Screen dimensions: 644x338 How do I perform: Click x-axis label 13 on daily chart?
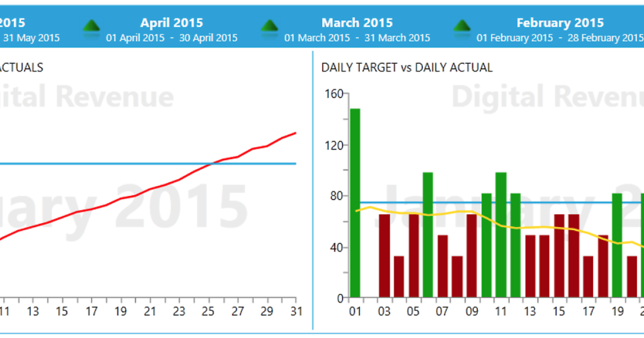click(x=530, y=311)
